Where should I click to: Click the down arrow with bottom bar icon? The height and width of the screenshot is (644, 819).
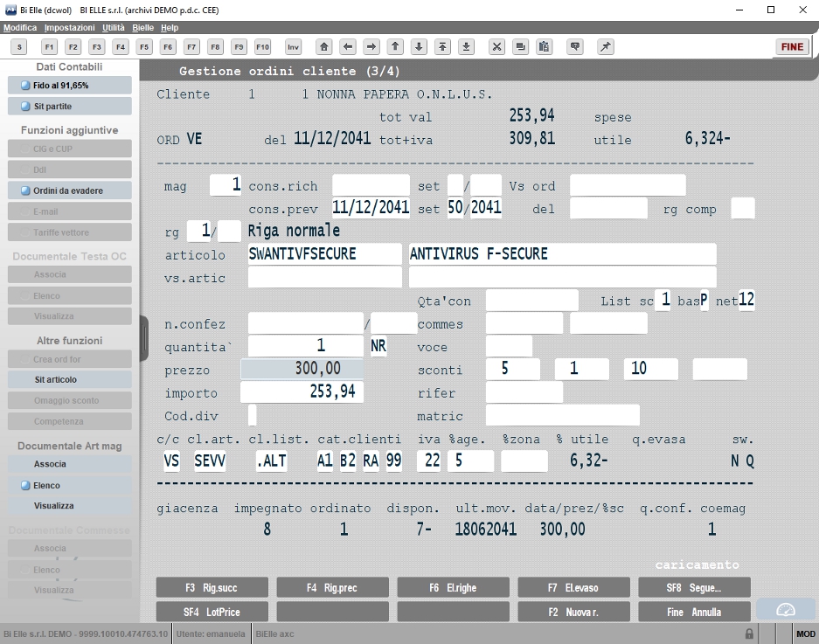point(466,47)
